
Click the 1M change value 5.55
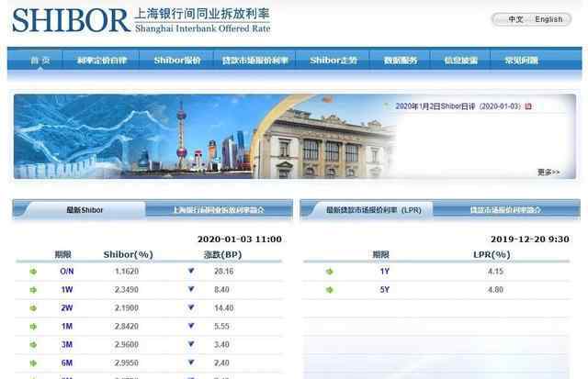pos(221,326)
